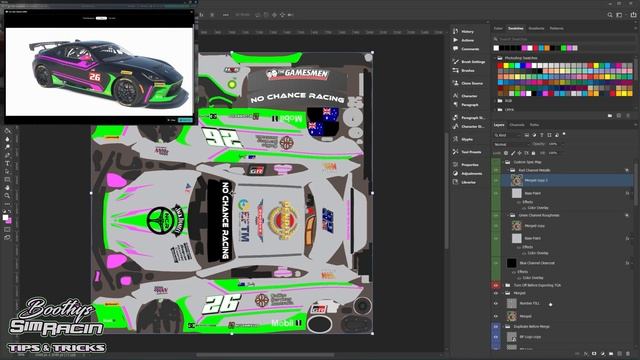Screen dimensions: 640x360
Task: Click the blue button in 3D preview window
Action: (x=185, y=120)
